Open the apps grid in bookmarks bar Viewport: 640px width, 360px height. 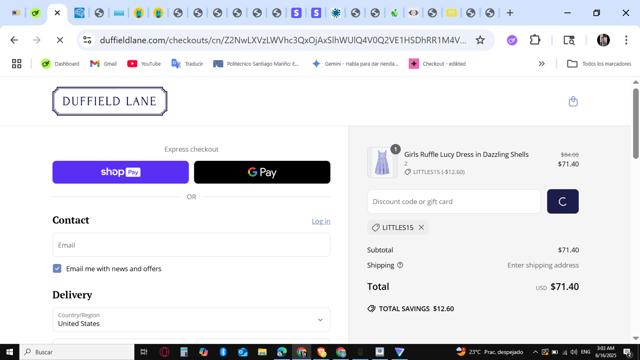point(16,64)
